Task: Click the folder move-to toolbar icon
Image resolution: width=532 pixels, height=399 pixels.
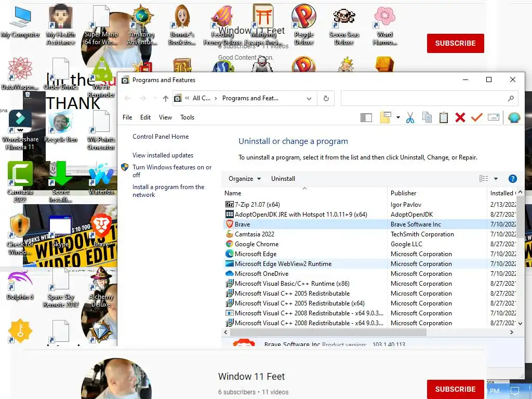Action: [x=385, y=117]
